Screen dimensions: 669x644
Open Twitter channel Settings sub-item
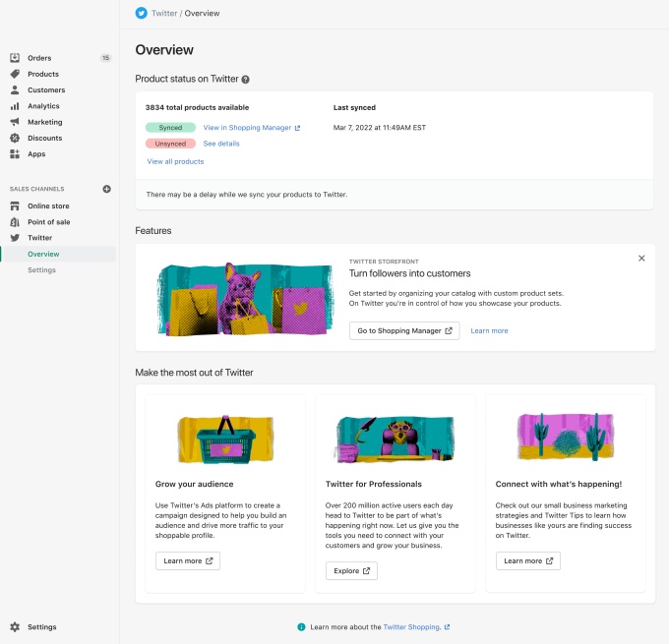[x=41, y=270]
